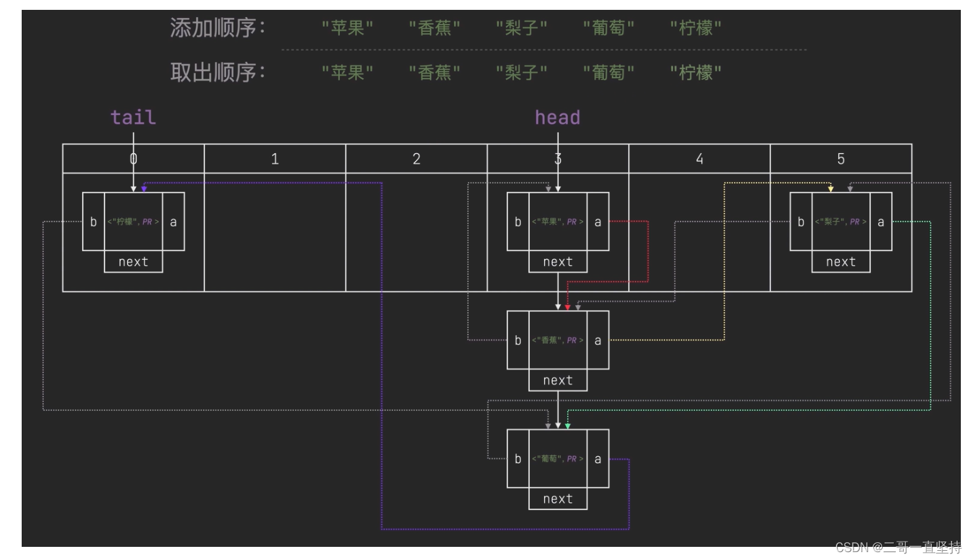Click the array index 3 header cell
Image resolution: width=972 pixels, height=560 pixels.
(x=558, y=158)
